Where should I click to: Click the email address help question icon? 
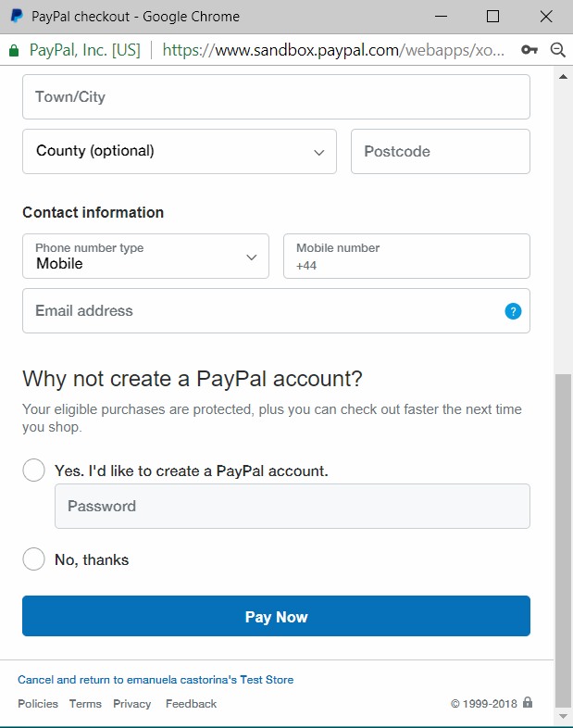[513, 311]
